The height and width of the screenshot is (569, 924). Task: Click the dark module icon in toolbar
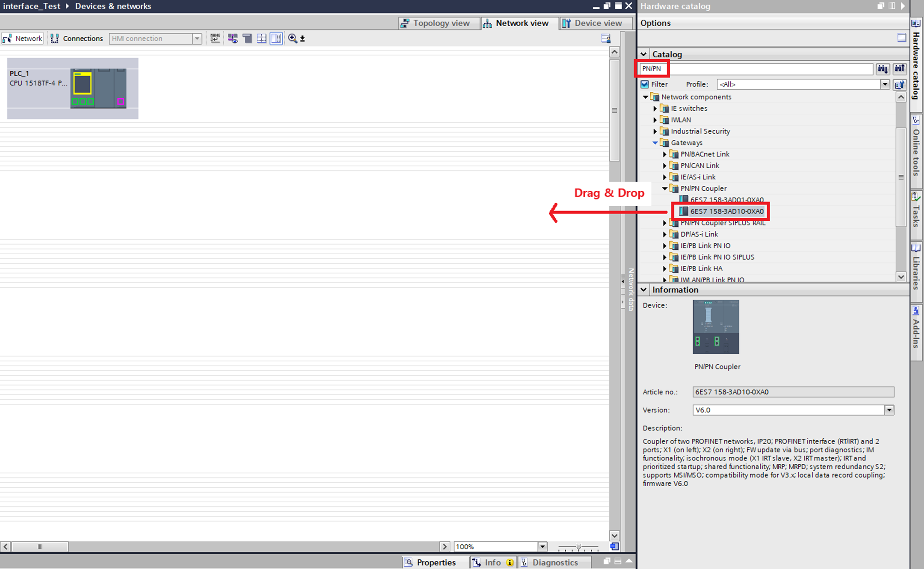pos(247,38)
